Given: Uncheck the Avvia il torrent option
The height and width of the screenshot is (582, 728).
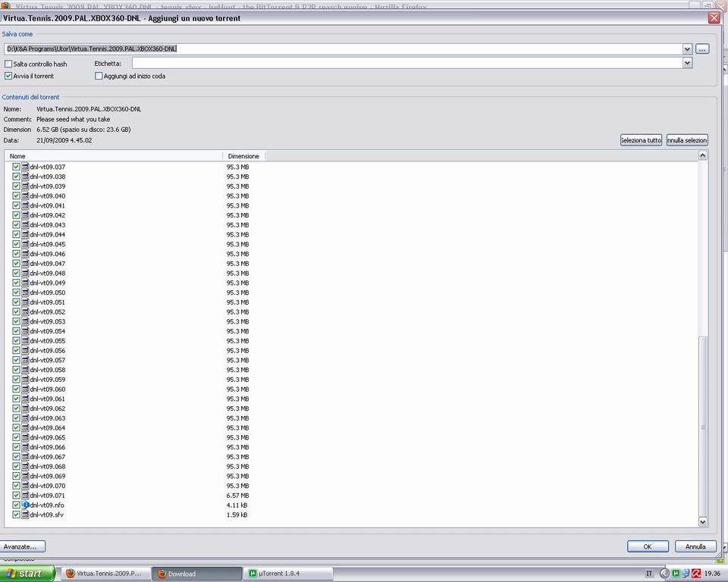Looking at the screenshot, I should tap(8, 76).
